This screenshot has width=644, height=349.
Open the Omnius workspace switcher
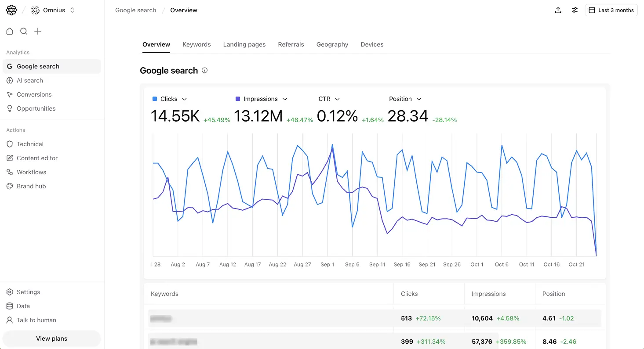53,10
